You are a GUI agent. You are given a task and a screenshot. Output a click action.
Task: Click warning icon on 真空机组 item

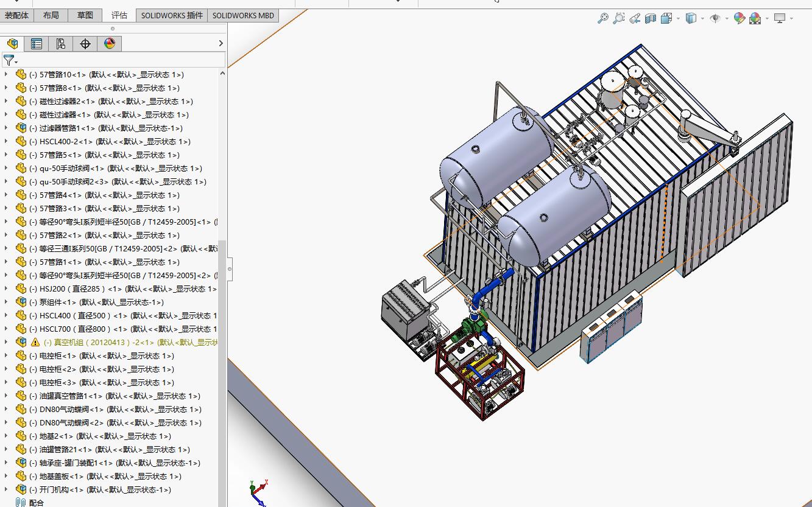tap(35, 342)
